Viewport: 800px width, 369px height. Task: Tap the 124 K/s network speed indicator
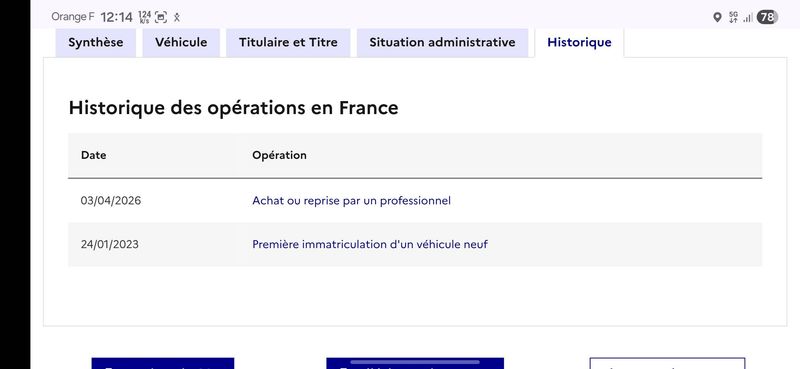click(x=145, y=17)
